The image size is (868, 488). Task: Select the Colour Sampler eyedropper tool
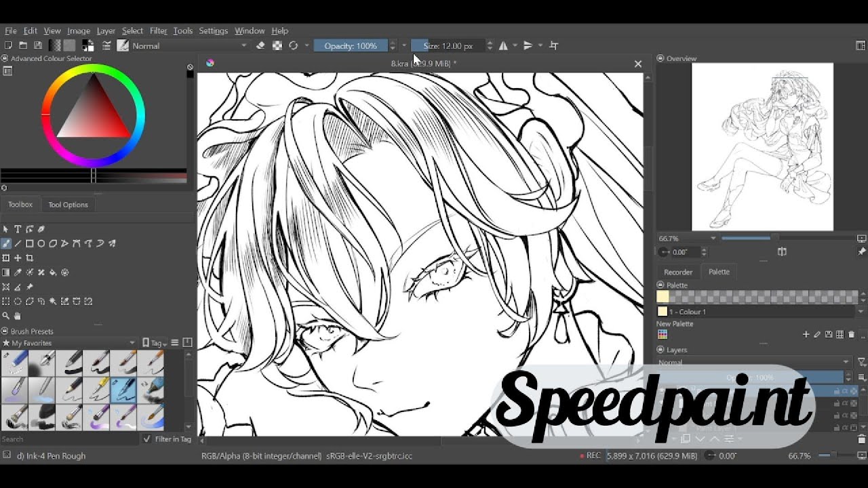tap(18, 272)
